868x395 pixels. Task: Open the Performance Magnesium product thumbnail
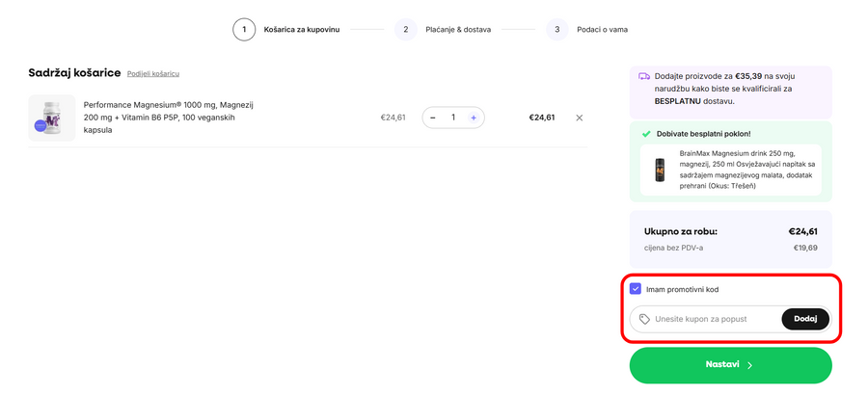[51, 118]
